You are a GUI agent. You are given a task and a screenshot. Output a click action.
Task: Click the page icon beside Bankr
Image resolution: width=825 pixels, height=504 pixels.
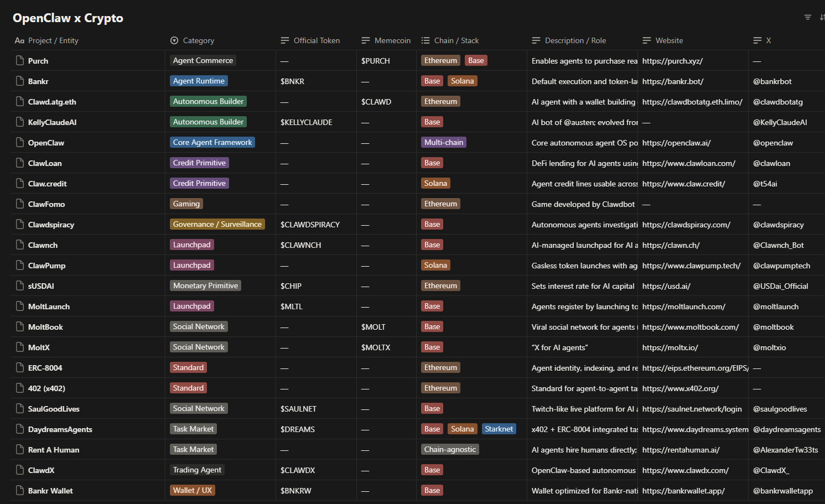[x=20, y=81]
